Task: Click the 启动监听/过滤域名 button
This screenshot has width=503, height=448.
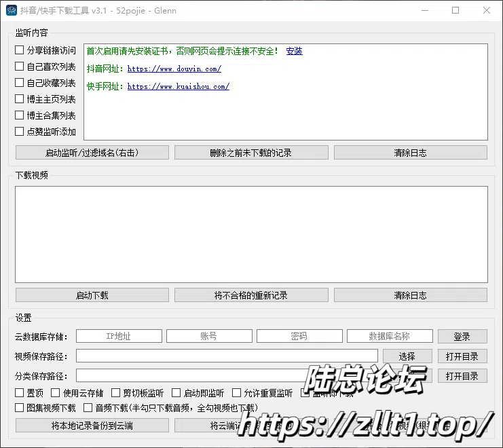Action: [92, 153]
